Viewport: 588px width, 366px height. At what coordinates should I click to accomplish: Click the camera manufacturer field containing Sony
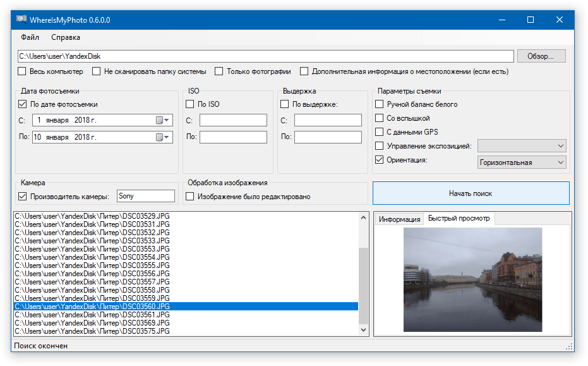point(146,197)
